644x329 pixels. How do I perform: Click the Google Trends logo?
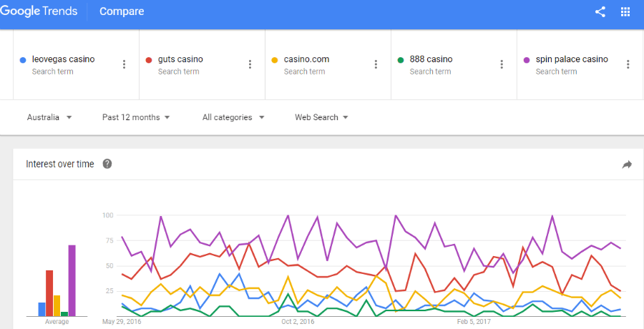tap(39, 11)
